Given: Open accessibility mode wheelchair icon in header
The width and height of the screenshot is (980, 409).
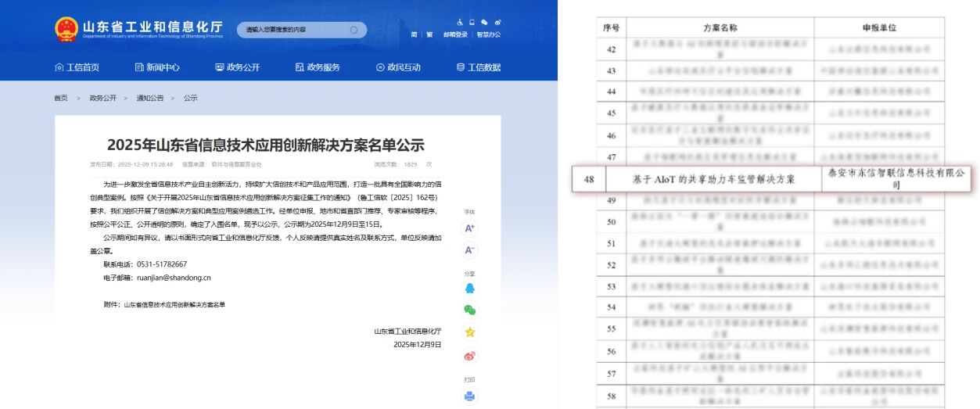Looking at the screenshot, I should click(460, 22).
